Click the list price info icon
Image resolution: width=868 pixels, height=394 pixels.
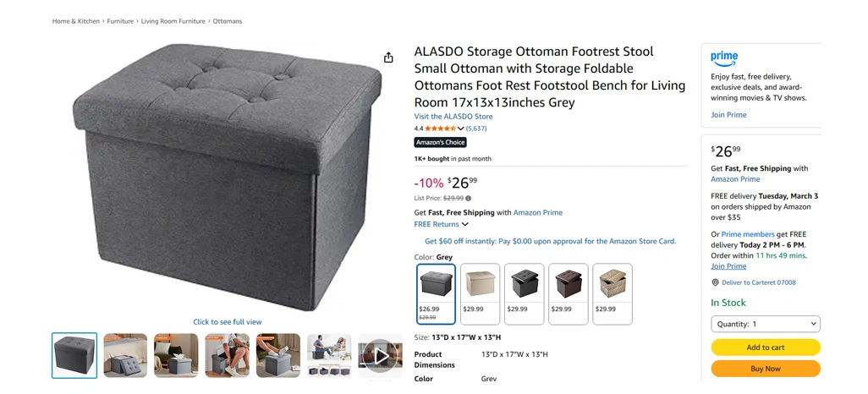pyautogui.click(x=469, y=199)
